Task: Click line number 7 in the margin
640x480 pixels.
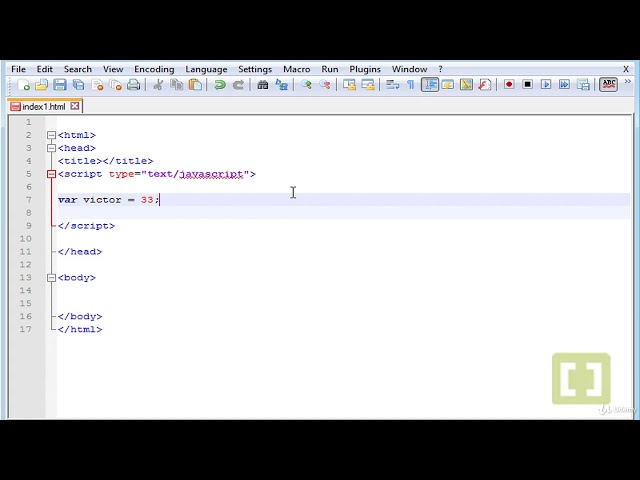Action: point(29,200)
